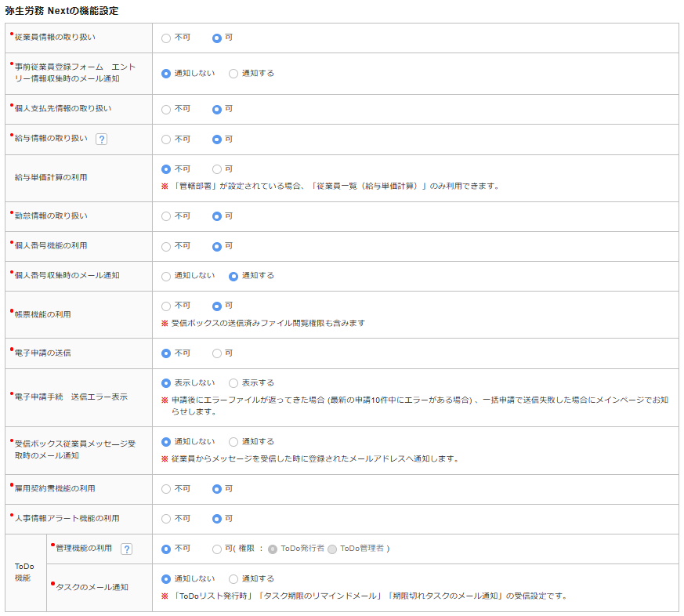Select 可 for 帳票機能の利用
The width and height of the screenshot is (684, 616).
[217, 306]
